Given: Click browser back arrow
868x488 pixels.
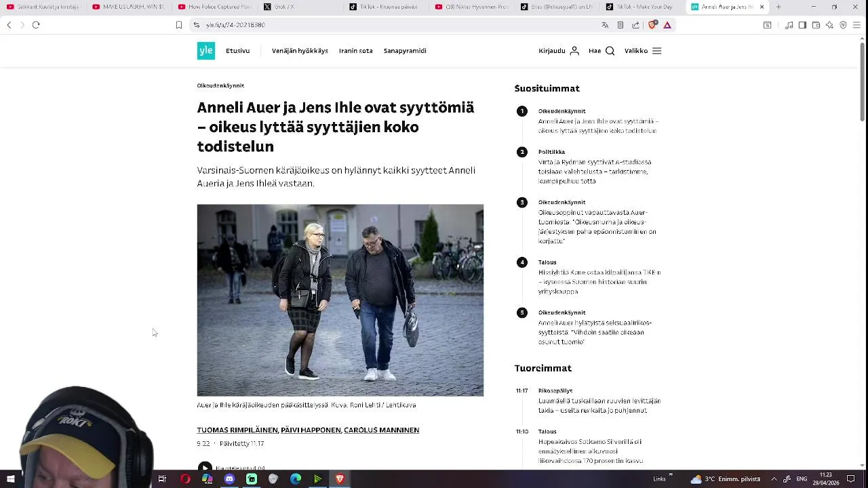Looking at the screenshot, I should 9,25.
